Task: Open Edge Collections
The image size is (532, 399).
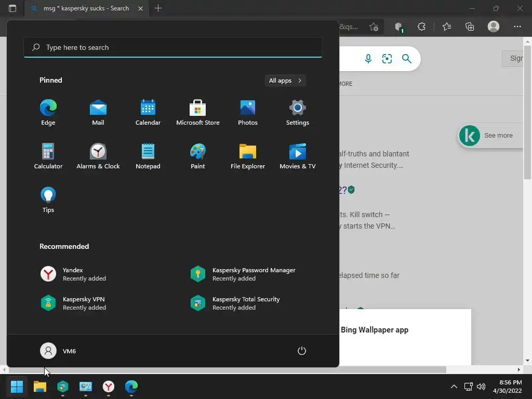Action: pyautogui.click(x=470, y=27)
